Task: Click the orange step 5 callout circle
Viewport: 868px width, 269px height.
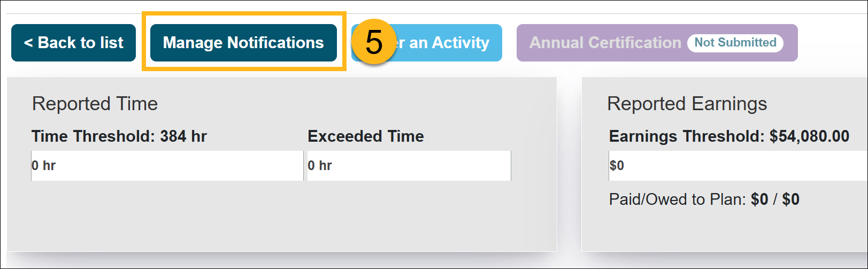Action: (374, 42)
